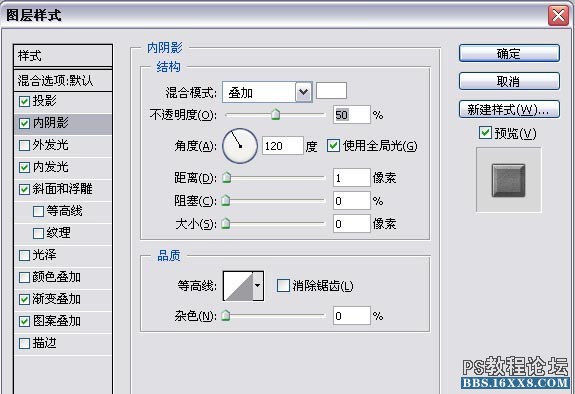
Task: Click the 确定 OK button
Action: pos(509,54)
